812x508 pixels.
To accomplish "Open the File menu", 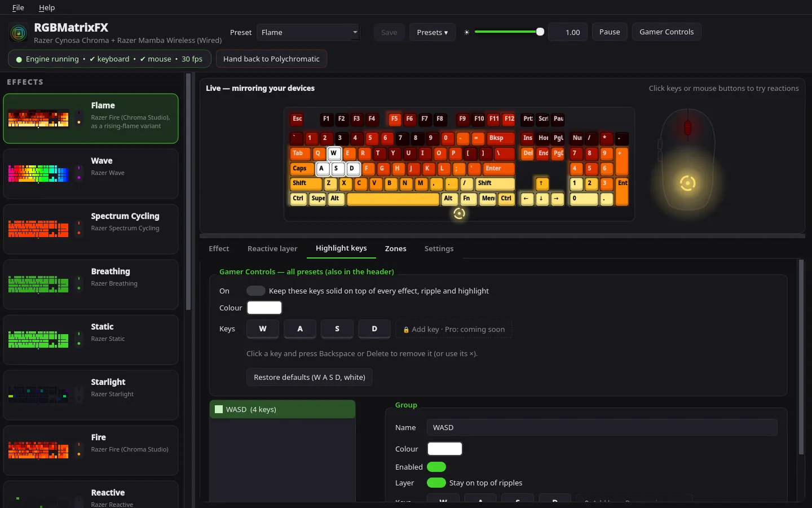I will coord(18,7).
